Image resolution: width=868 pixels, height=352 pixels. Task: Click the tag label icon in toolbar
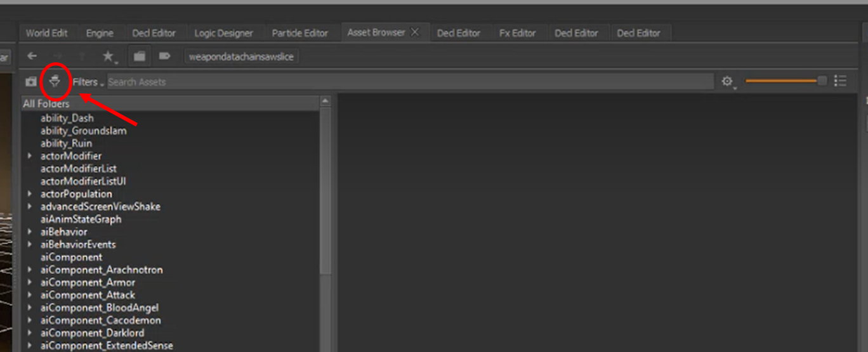(x=164, y=56)
